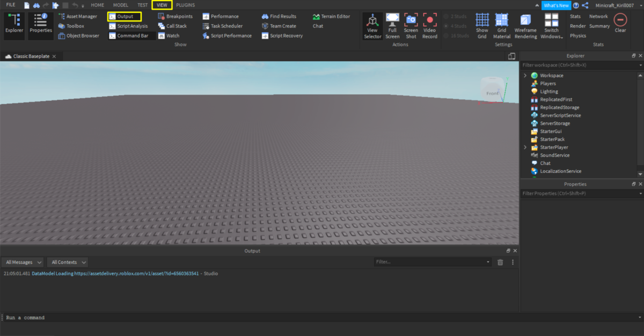Clear the stats display
Image resolution: width=644 pixels, height=336 pixels.
[620, 24]
